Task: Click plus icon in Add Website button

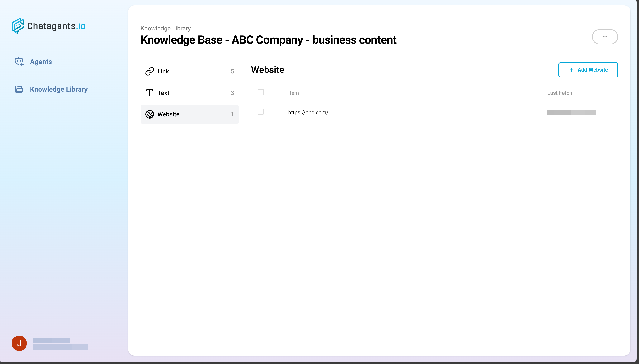Action: [x=571, y=70]
